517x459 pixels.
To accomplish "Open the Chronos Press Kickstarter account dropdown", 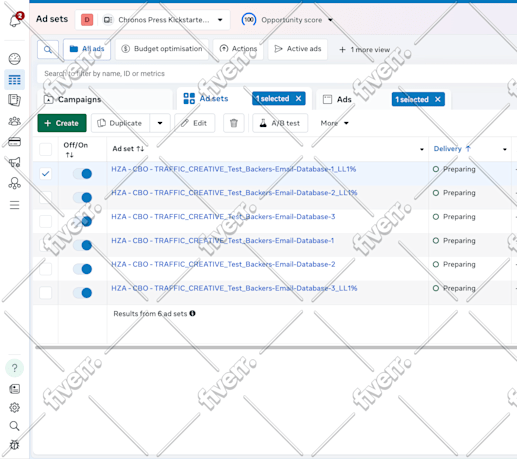I will coord(153,20).
